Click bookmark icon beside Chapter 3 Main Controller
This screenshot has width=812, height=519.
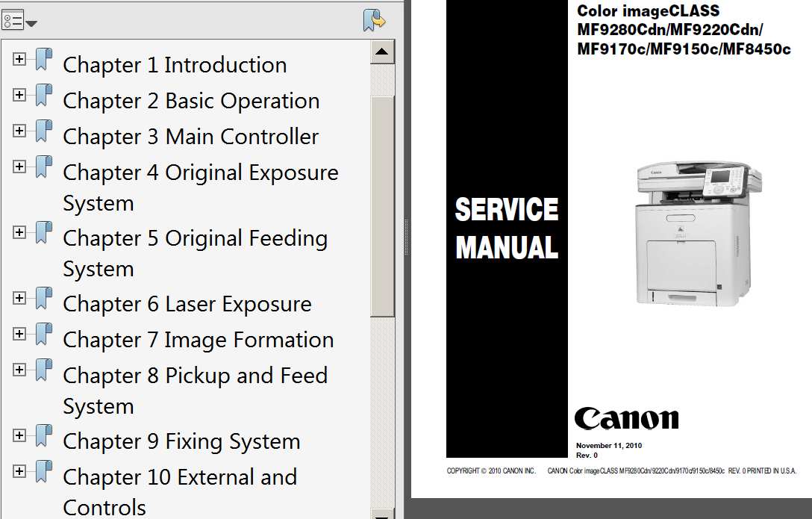coord(44,131)
